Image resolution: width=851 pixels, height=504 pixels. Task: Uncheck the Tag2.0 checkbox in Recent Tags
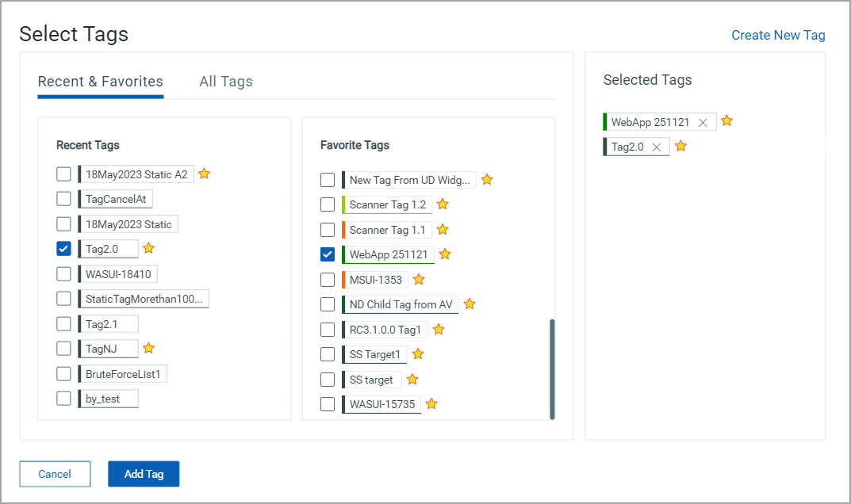pos(64,249)
